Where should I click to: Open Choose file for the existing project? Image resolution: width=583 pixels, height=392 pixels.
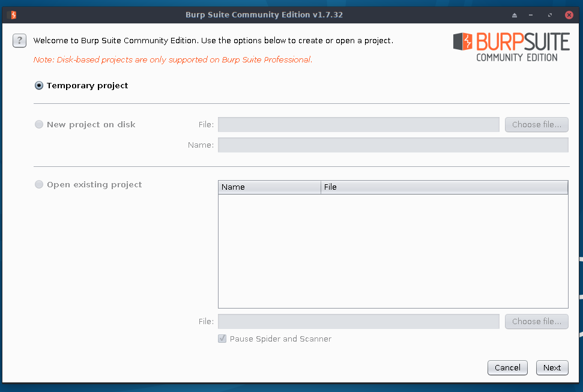(x=536, y=321)
